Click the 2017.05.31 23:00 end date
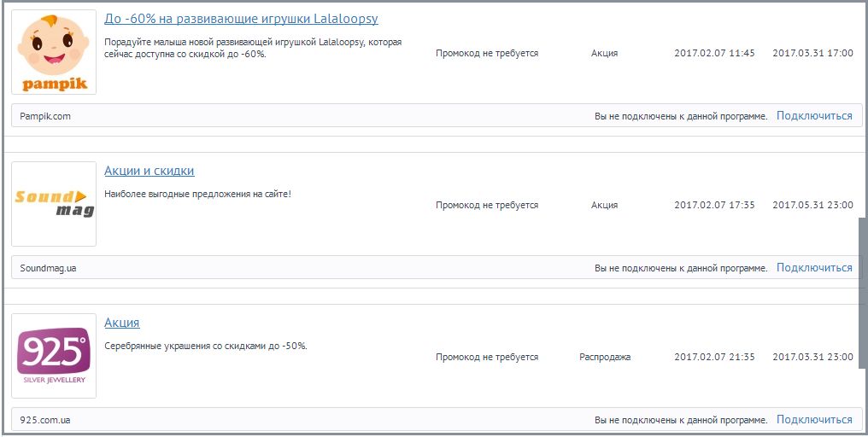868x437 pixels. coord(812,205)
